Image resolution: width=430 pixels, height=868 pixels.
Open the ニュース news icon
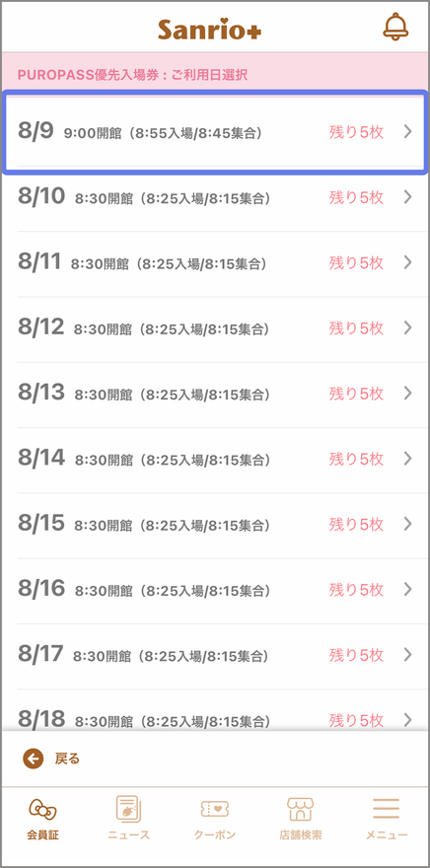[x=128, y=810]
